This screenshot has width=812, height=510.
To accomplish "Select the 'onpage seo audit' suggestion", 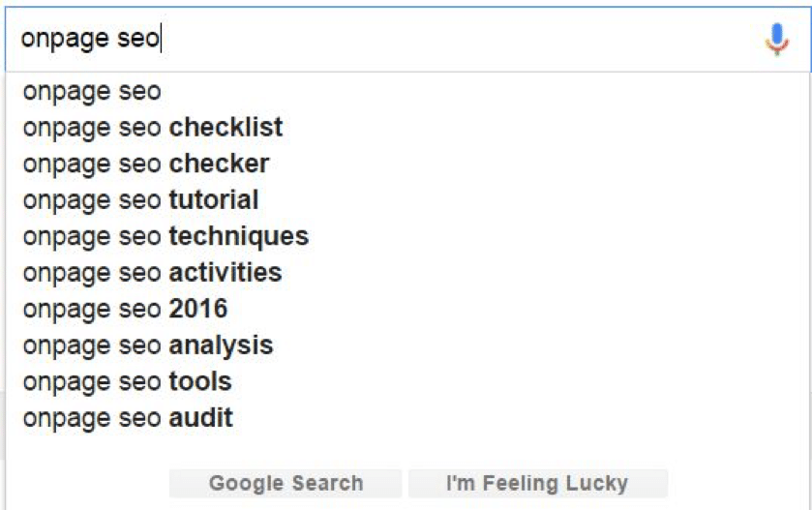I will (407, 418).
